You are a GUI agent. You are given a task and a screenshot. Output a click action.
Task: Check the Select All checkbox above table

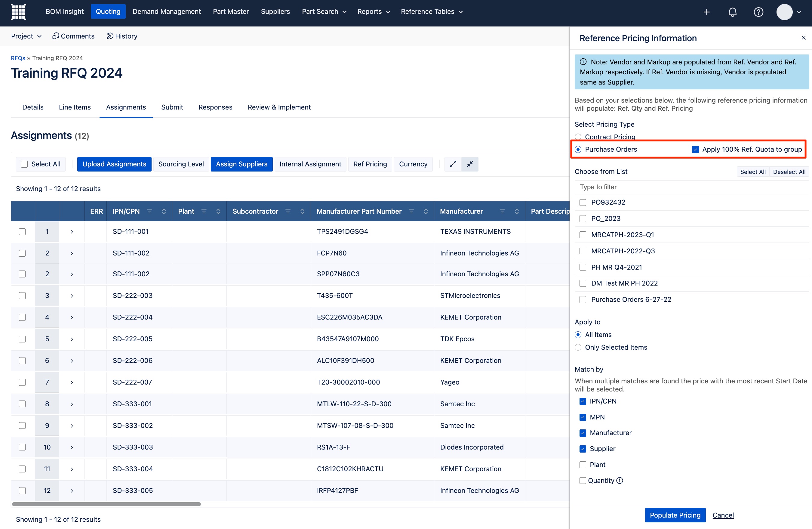click(x=24, y=164)
